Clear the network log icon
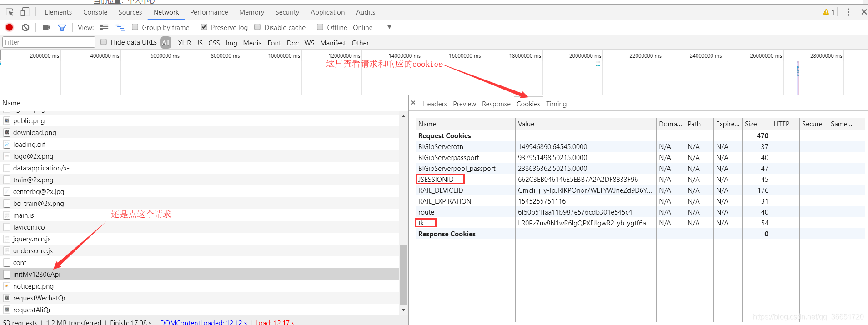Viewport: 868px width, 325px height. pyautogui.click(x=25, y=27)
